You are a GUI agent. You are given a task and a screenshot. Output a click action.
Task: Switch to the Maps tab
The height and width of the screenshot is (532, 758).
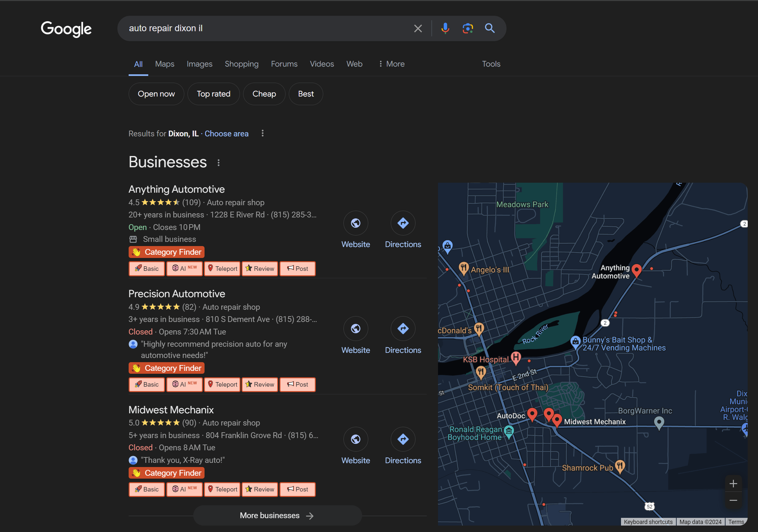coord(164,64)
